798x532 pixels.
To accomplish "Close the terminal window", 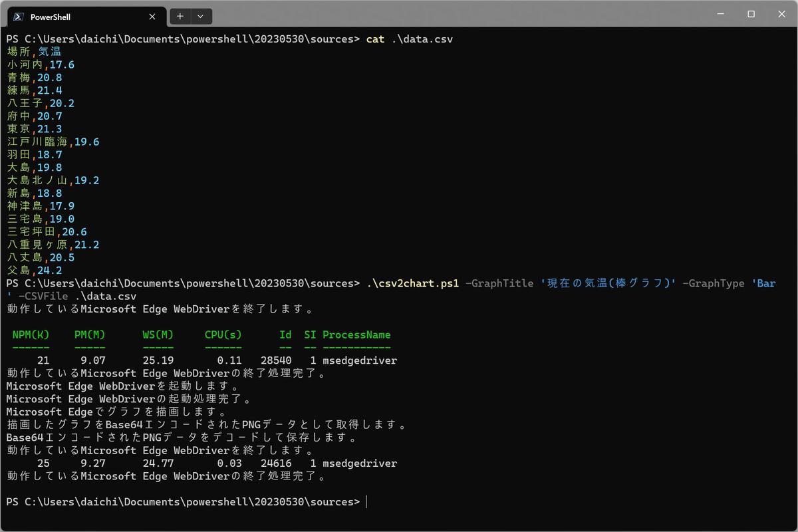I will [x=781, y=14].
